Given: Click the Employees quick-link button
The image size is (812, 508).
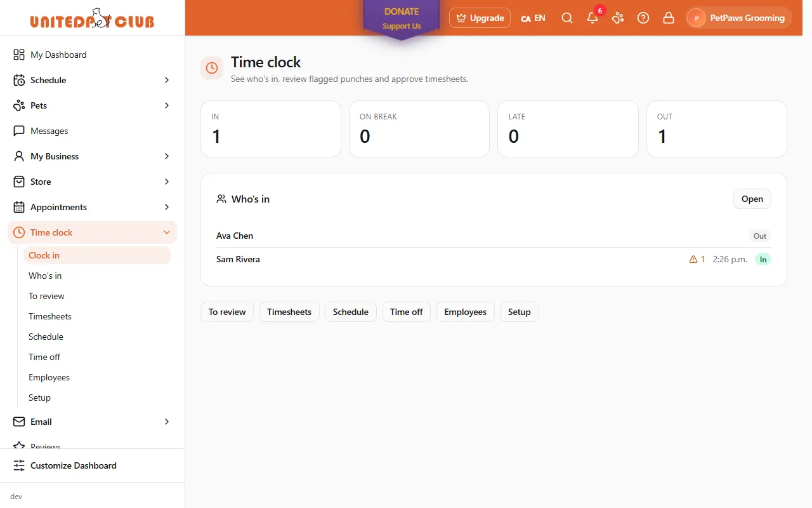Looking at the screenshot, I should click(x=465, y=312).
